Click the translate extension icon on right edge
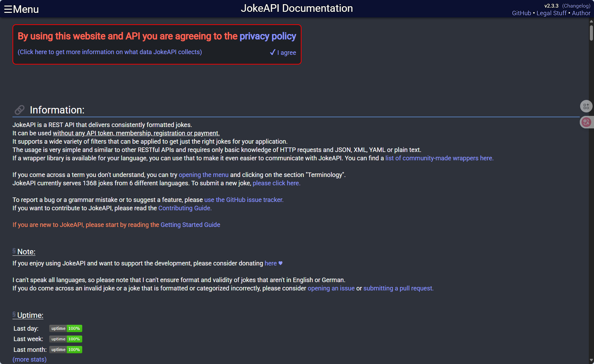This screenshot has height=364, width=594. coord(586,122)
